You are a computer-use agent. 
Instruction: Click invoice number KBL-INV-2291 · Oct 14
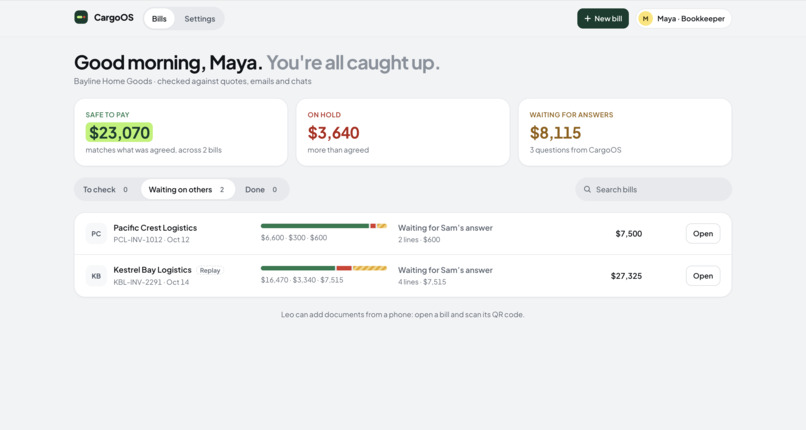point(152,282)
